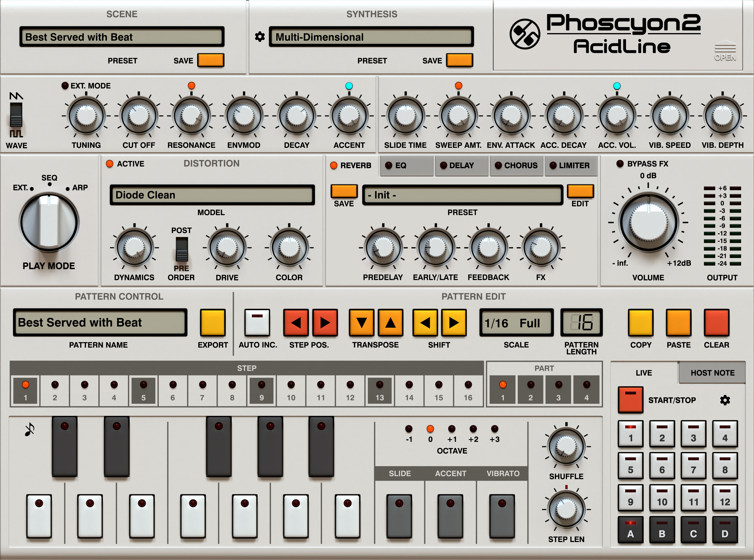
Task: Click the PLAY MODE rotary selector
Action: point(49,223)
